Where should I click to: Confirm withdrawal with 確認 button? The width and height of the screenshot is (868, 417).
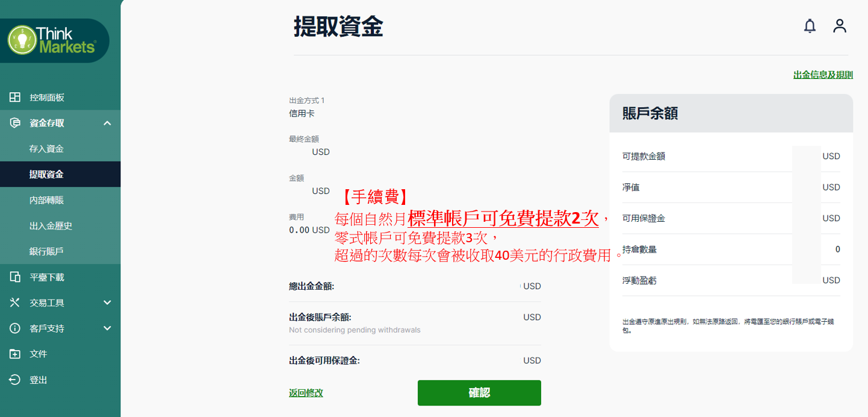click(x=479, y=393)
